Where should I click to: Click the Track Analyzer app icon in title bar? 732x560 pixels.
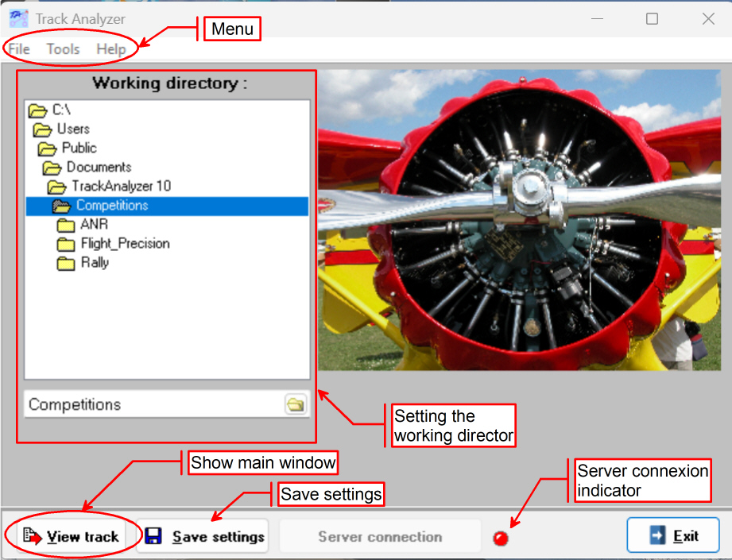(17, 18)
